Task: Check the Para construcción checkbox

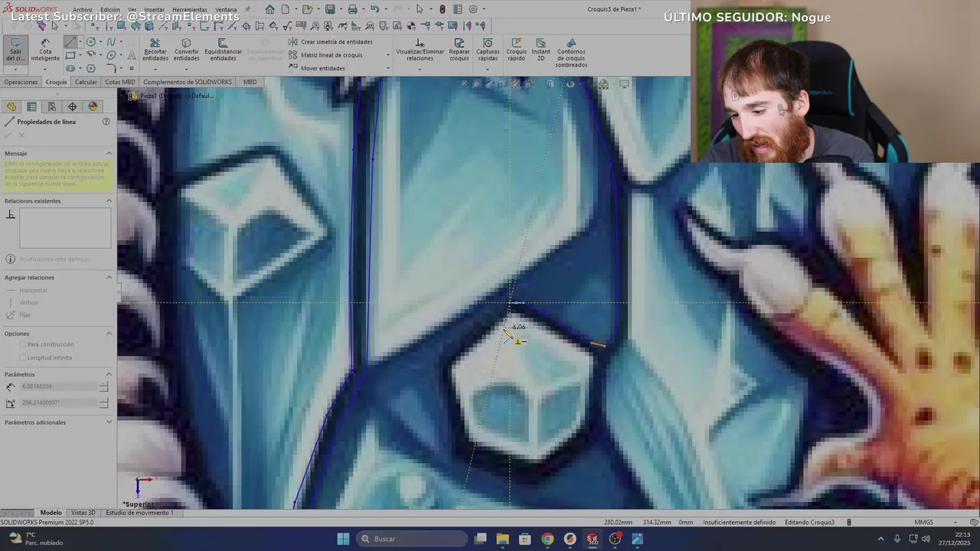Action: [22, 344]
